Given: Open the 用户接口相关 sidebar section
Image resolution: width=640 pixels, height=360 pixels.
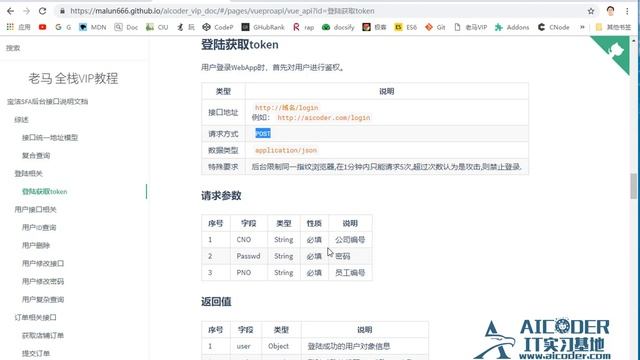Looking at the screenshot, I should pos(35,209).
